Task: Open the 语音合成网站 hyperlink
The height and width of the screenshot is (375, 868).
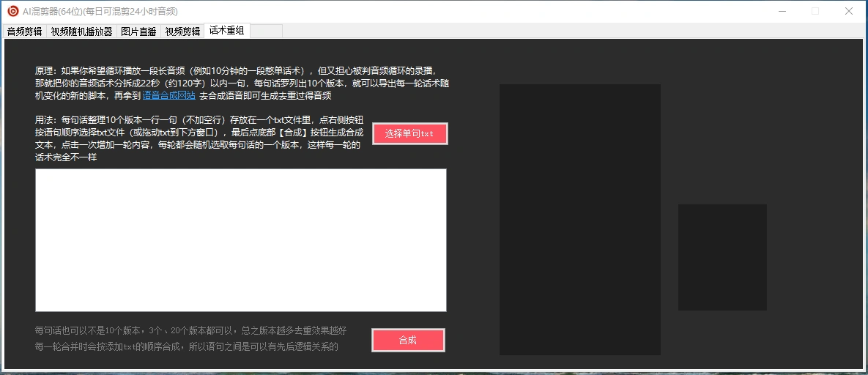Action: [168, 96]
